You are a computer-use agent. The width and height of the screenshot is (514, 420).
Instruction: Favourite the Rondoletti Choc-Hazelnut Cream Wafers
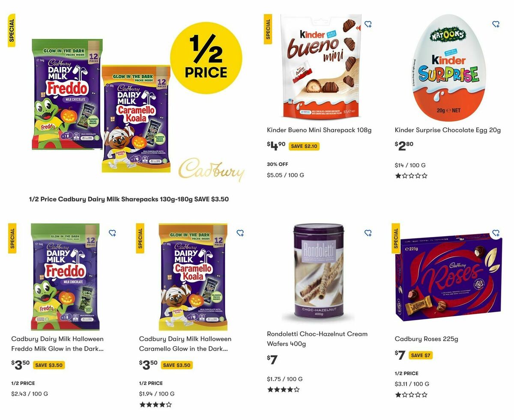point(368,233)
